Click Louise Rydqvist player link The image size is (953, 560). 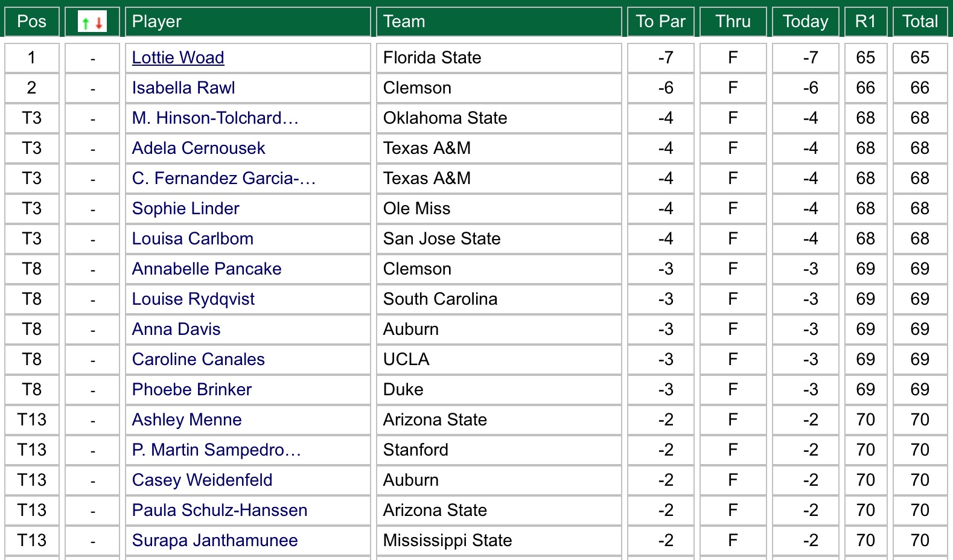(193, 299)
